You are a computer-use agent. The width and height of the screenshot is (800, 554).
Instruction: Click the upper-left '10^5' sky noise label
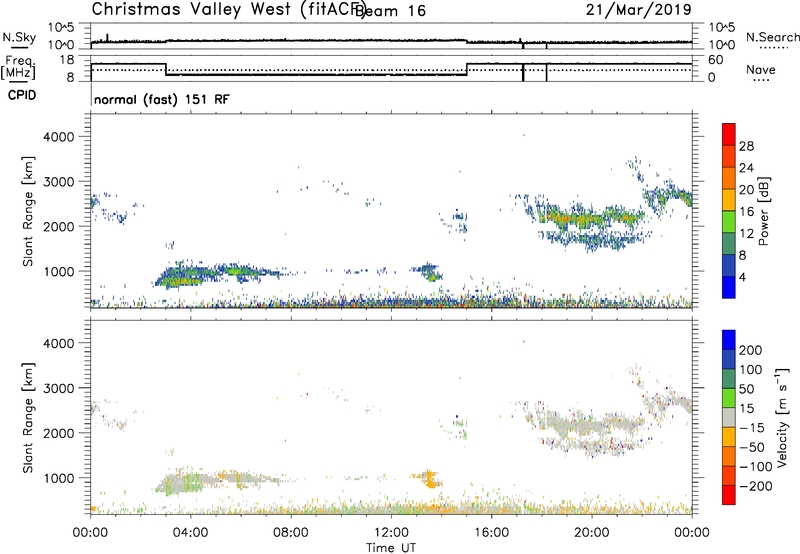(x=61, y=27)
